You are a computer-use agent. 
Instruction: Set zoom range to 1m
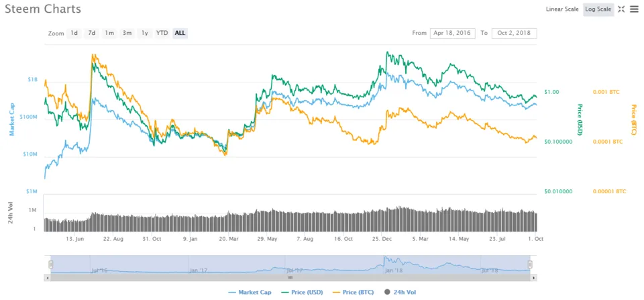(x=109, y=33)
